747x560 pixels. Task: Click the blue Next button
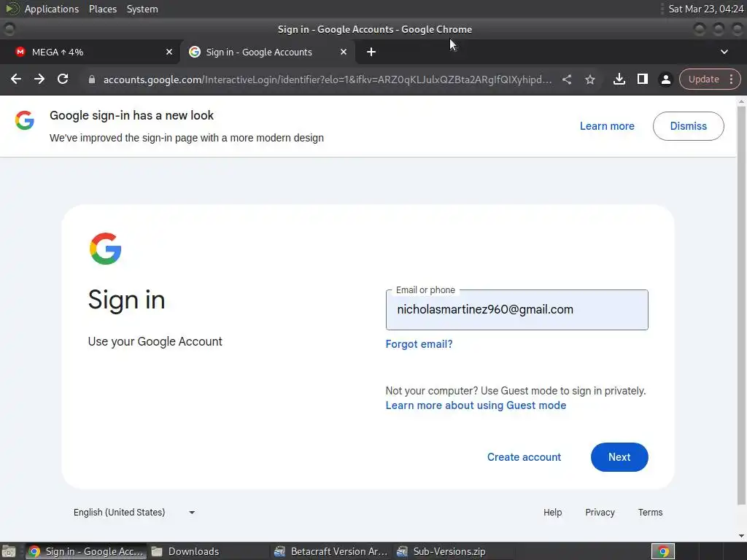619,457
